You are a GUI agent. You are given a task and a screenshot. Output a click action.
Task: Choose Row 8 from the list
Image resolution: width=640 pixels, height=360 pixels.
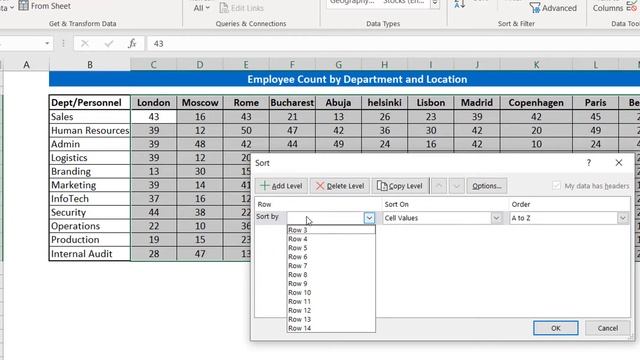tap(331, 275)
